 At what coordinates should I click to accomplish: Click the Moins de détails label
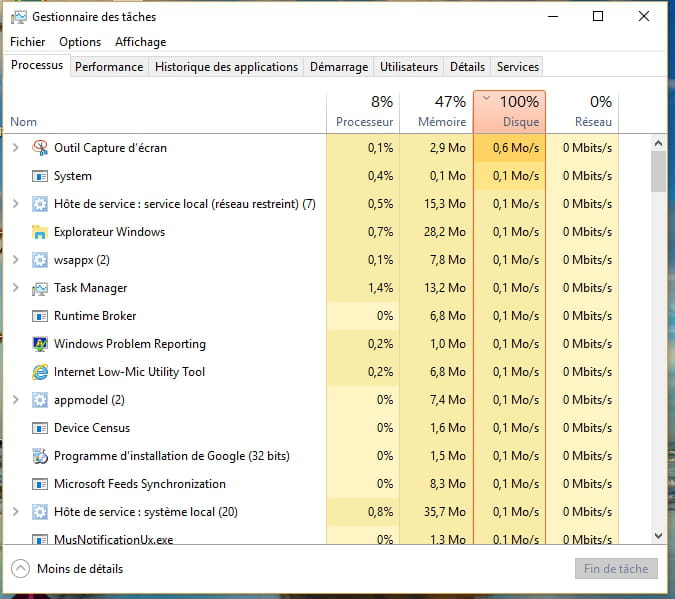click(80, 569)
